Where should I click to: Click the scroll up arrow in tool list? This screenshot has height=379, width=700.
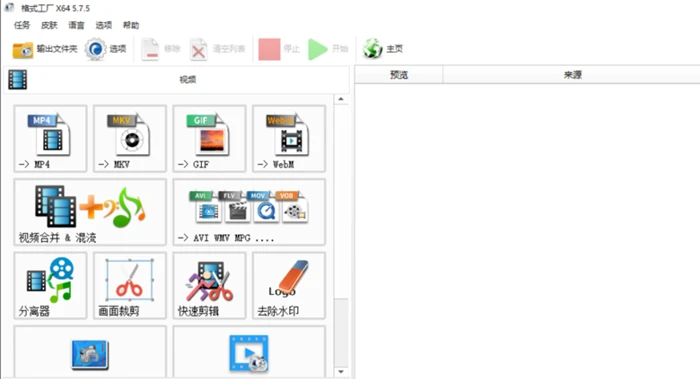coord(341,99)
